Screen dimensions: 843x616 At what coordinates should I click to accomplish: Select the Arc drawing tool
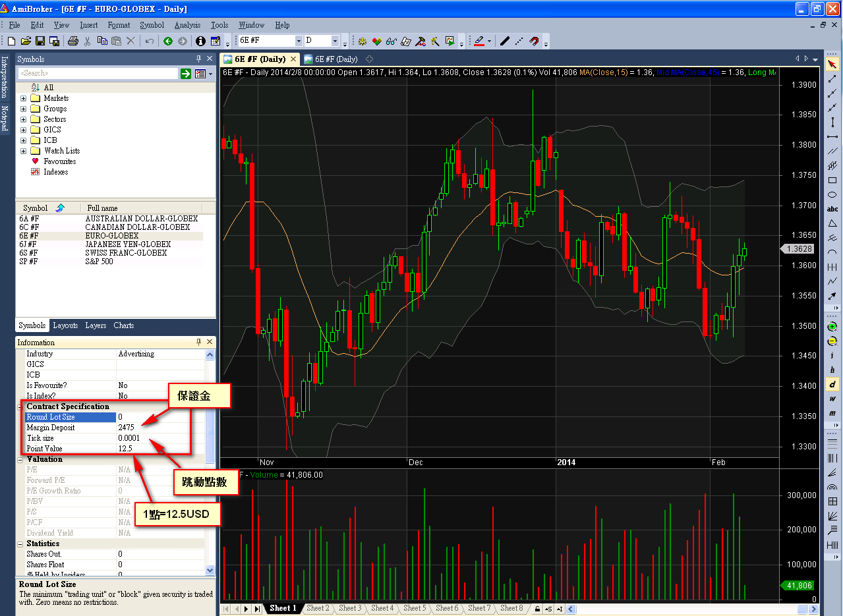(832, 252)
